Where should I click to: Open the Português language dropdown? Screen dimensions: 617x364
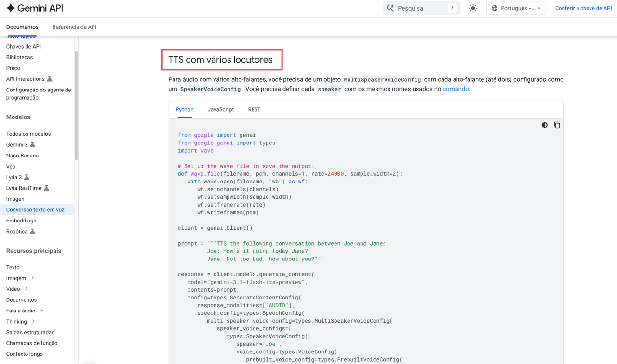click(516, 8)
